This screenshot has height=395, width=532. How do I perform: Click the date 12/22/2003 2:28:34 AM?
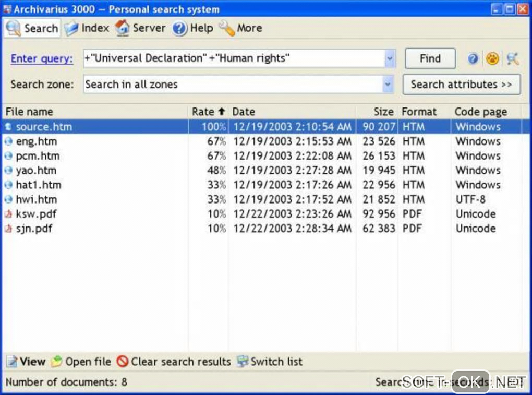[293, 229]
